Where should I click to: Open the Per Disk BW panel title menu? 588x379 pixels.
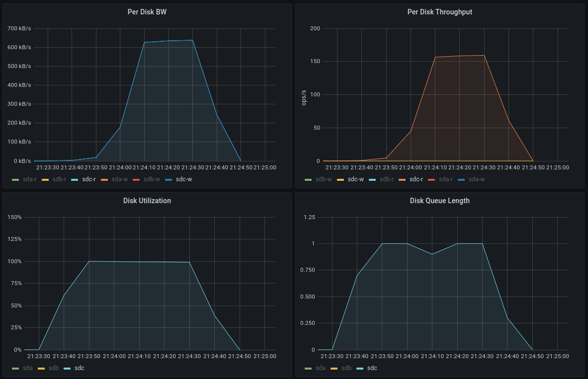(147, 12)
